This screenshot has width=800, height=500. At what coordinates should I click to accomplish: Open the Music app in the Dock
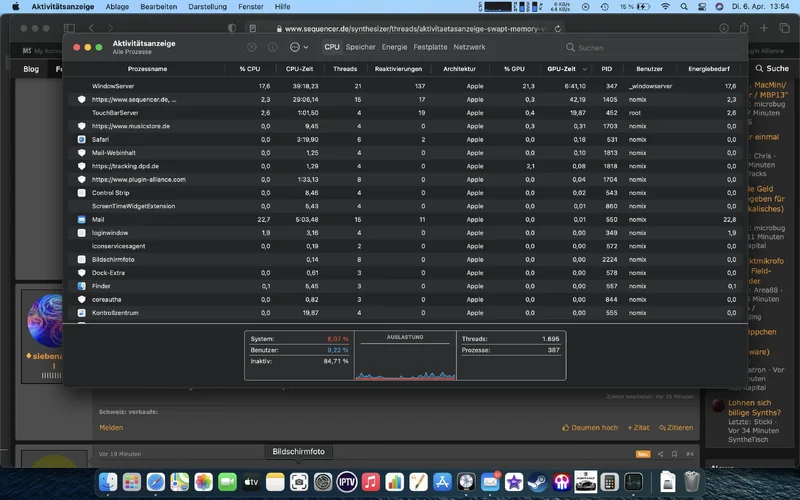371,482
